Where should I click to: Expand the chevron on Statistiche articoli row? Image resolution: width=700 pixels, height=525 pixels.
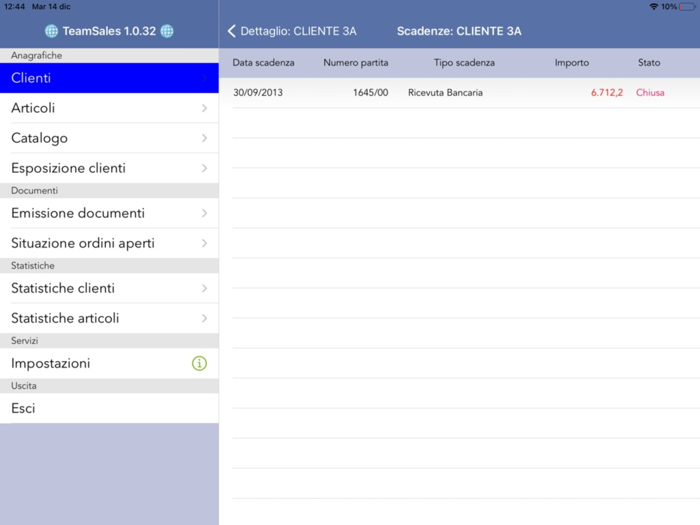coord(204,318)
